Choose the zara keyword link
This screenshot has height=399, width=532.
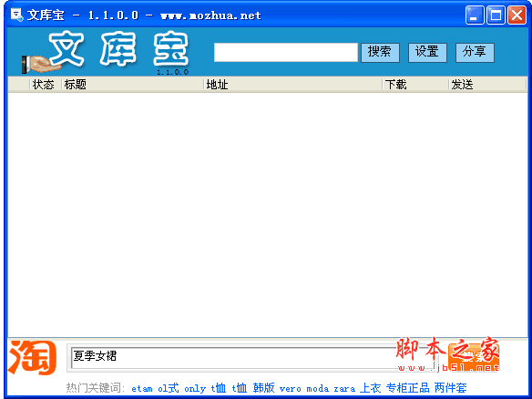[344, 388]
